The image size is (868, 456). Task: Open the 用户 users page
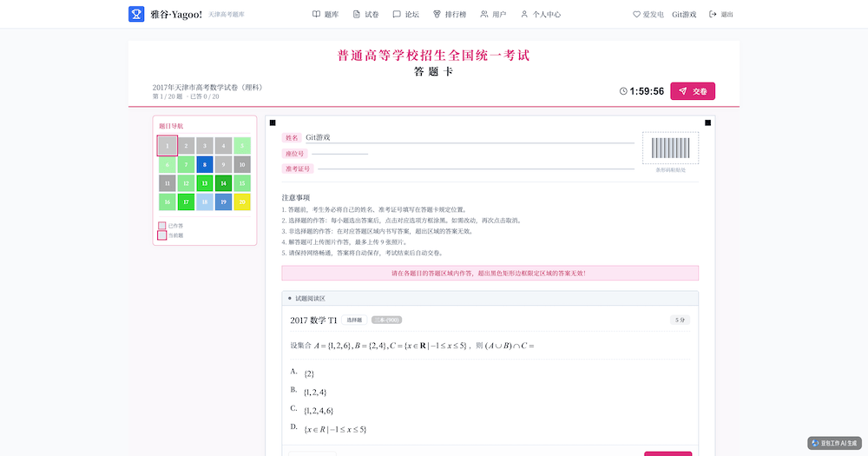coord(493,15)
